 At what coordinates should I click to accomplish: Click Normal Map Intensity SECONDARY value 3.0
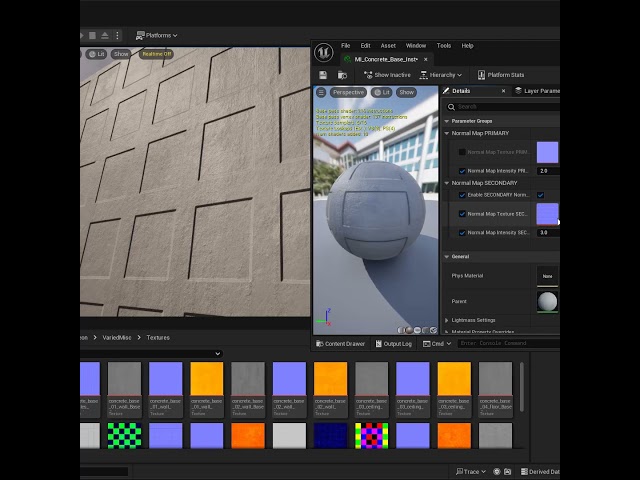pos(548,233)
